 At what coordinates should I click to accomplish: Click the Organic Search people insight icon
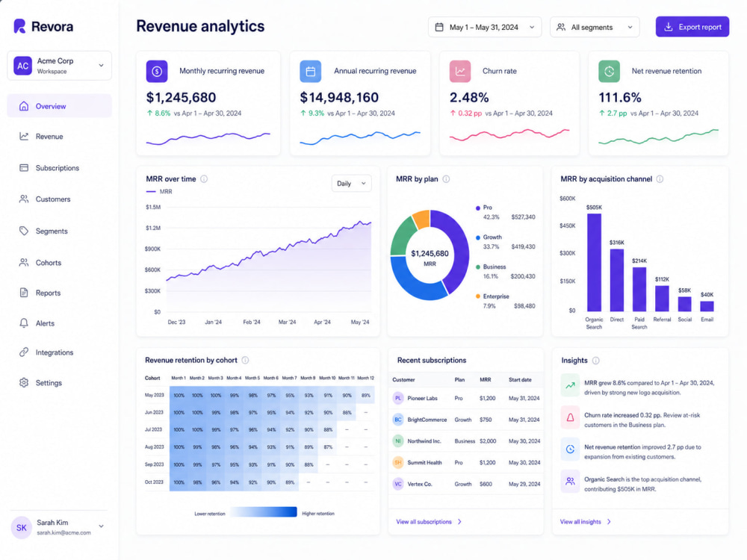point(570,482)
